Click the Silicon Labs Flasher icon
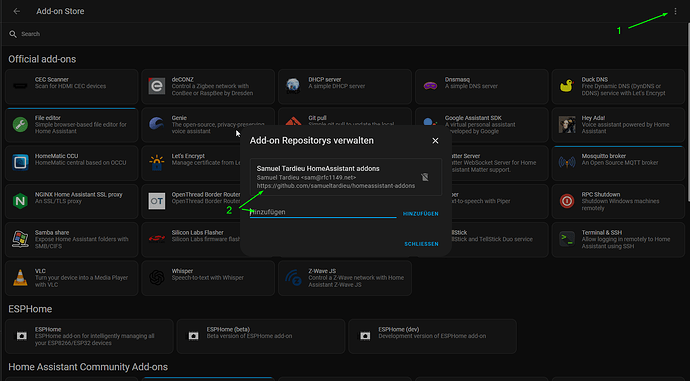Viewport: 690px width, 381px height. click(x=157, y=239)
